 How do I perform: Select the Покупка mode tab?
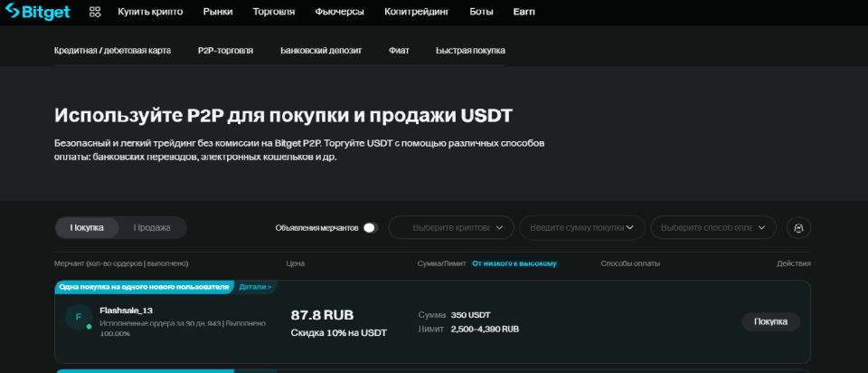click(x=87, y=228)
